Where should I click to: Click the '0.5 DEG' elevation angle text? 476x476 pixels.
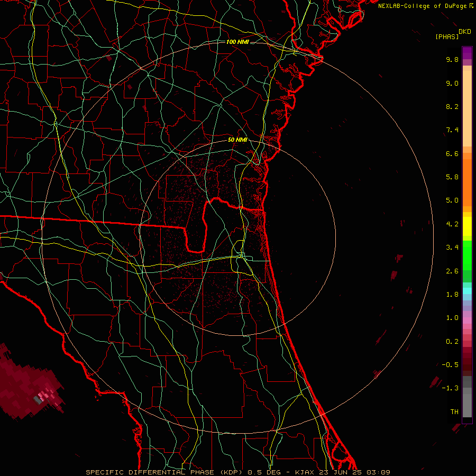point(266,472)
